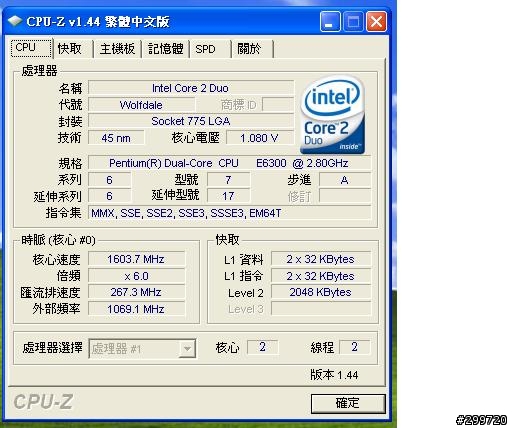Click the 1069.1 MHz rated FSB value
This screenshot has width=512, height=428.
click(x=136, y=309)
